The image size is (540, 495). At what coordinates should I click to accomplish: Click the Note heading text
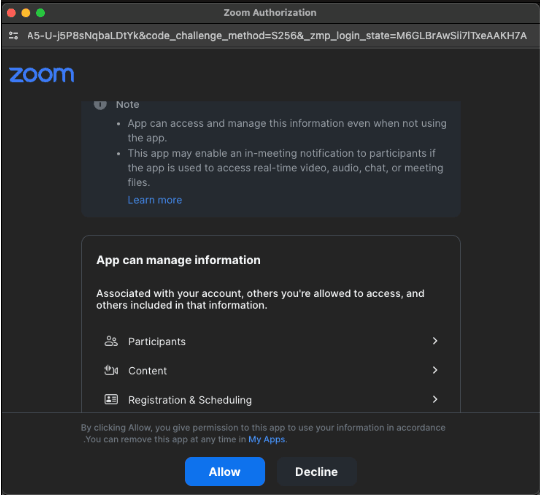tap(127, 104)
